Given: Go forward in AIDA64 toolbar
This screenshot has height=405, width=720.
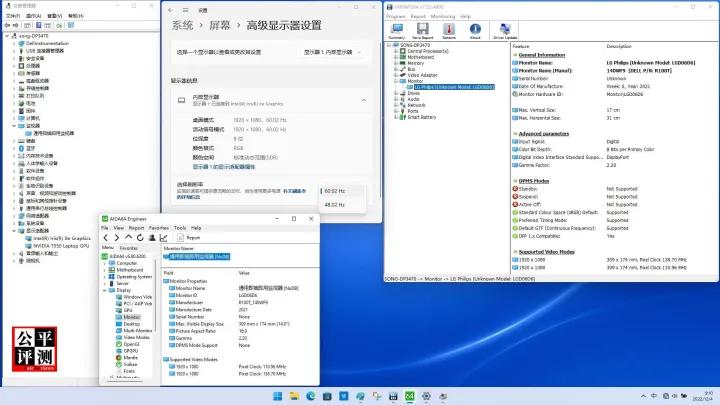Looking at the screenshot, I should [x=117, y=237].
